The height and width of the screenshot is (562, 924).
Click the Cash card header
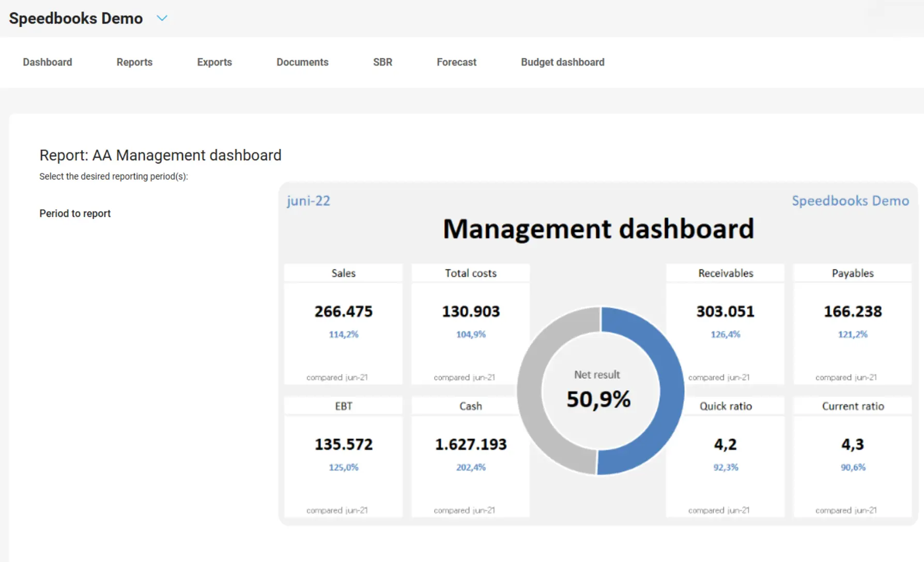[471, 406]
